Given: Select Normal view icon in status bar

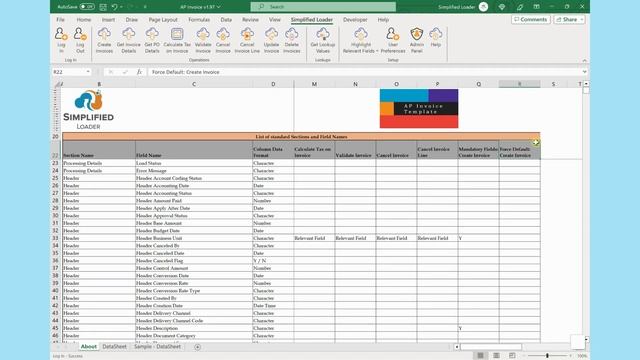Looking at the screenshot, I should point(480,356).
